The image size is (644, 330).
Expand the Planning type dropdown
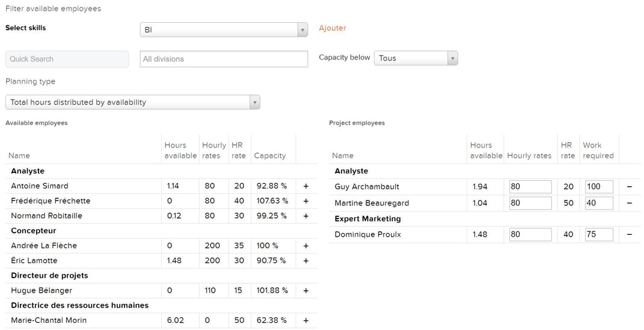pyautogui.click(x=133, y=102)
